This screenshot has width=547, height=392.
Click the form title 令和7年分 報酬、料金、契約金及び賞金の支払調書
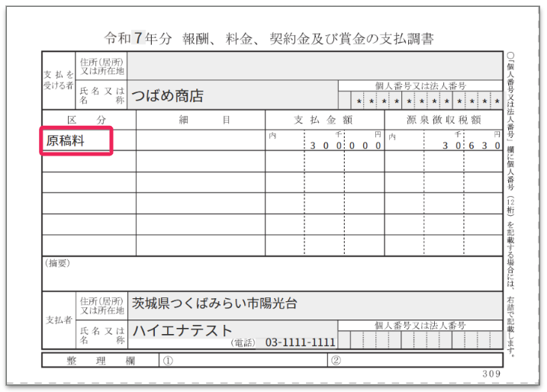269,38
